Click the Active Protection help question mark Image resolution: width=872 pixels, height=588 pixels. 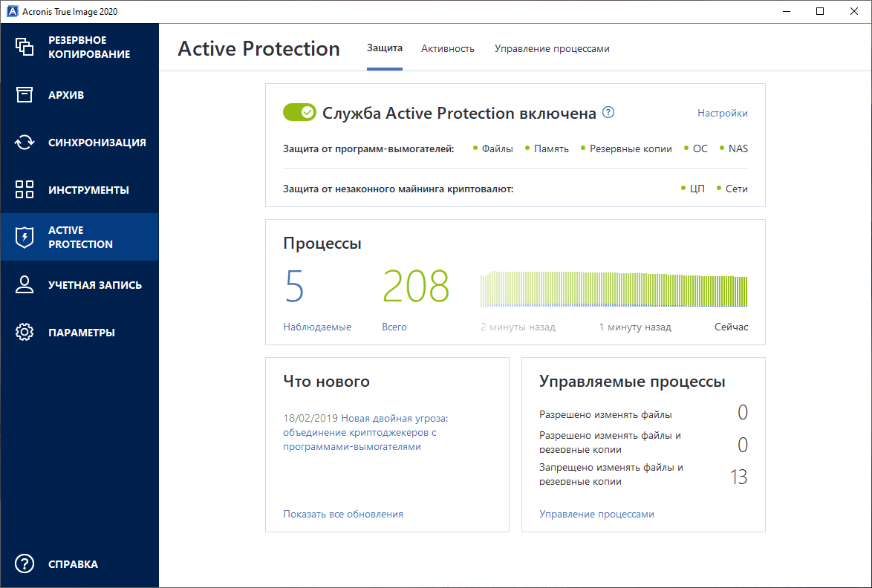coord(608,112)
